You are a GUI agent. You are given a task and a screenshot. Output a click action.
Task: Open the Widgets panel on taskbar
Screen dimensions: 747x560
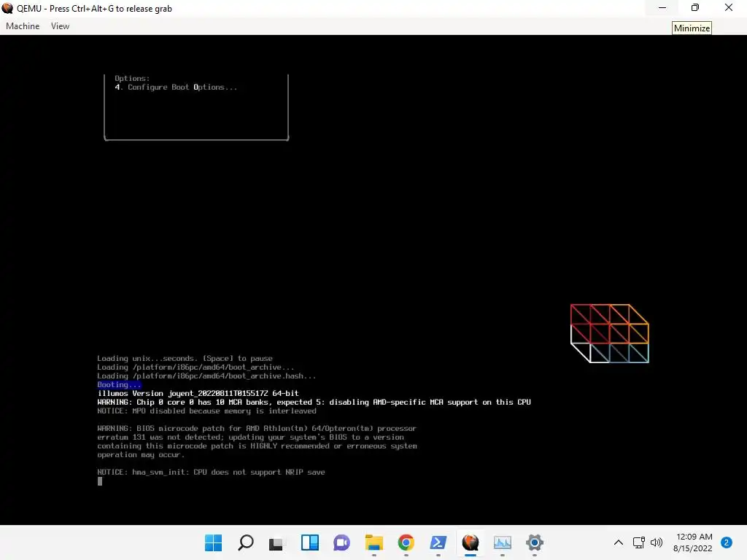click(309, 542)
